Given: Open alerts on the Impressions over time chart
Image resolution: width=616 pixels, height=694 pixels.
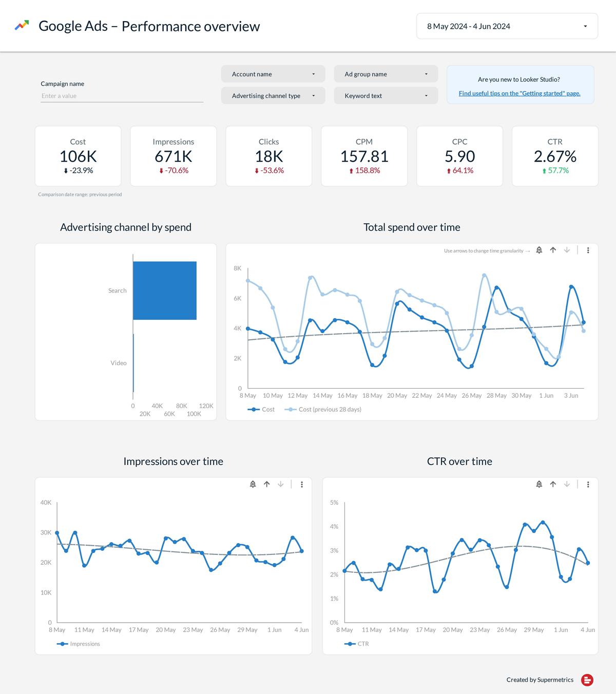Looking at the screenshot, I should [253, 484].
